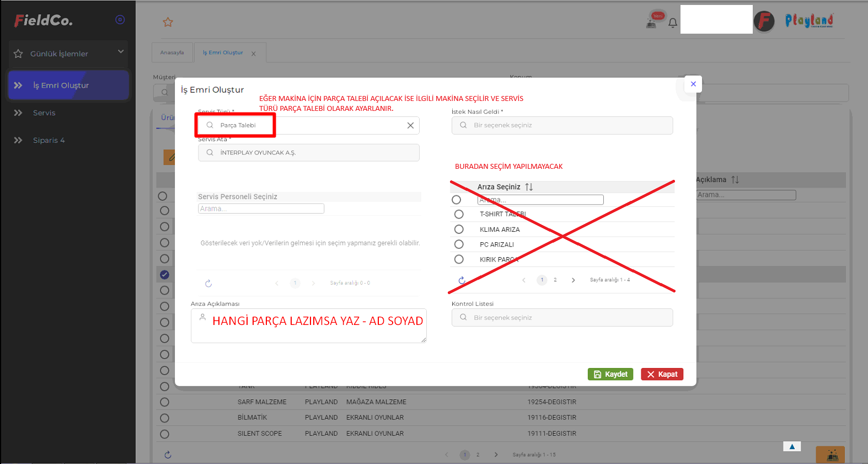Close the İş Emri Oluştur dialog with X

click(693, 84)
